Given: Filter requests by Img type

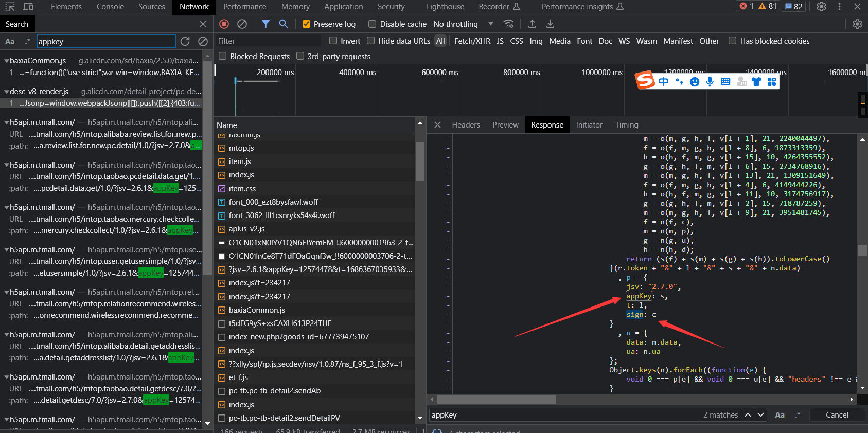Looking at the screenshot, I should [x=536, y=41].
